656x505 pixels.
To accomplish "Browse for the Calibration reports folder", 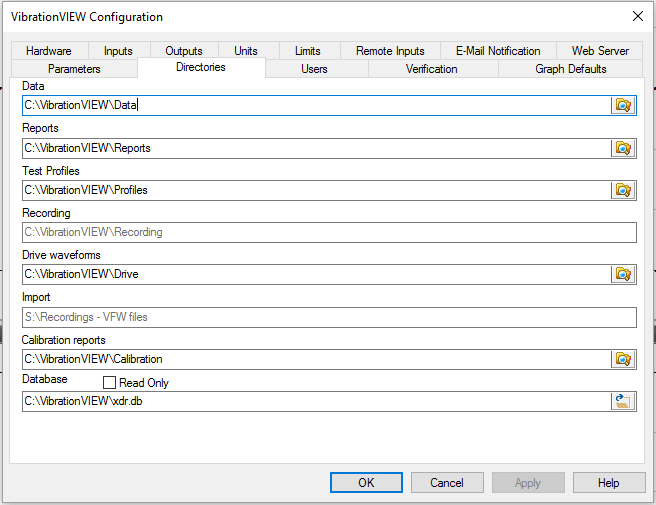I will 623,359.
